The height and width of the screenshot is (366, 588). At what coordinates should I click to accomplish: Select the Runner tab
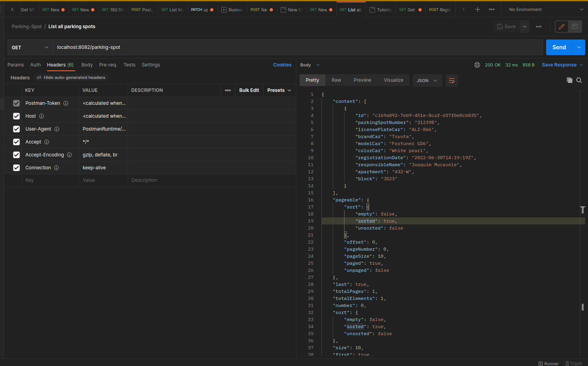point(232,9)
